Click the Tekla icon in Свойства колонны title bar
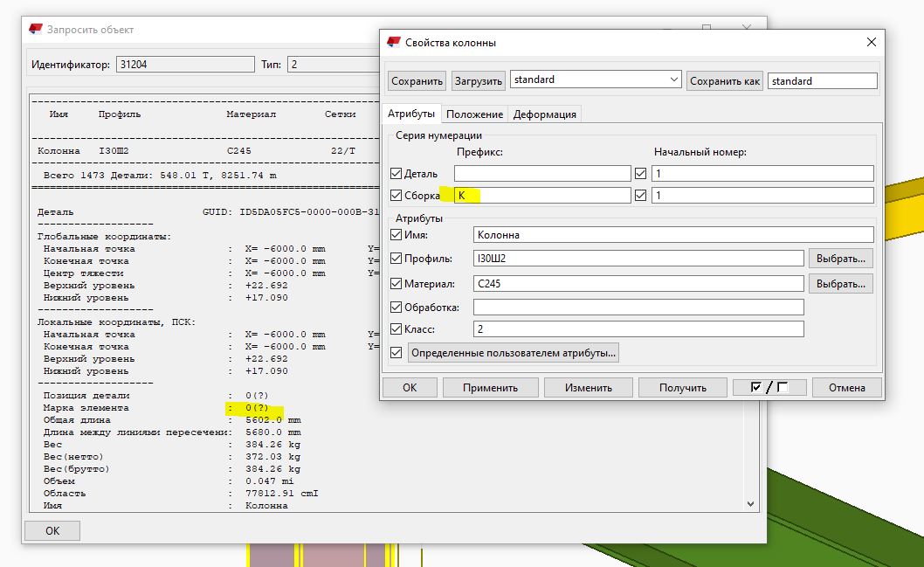Image resolution: width=924 pixels, height=567 pixels. pyautogui.click(x=393, y=42)
